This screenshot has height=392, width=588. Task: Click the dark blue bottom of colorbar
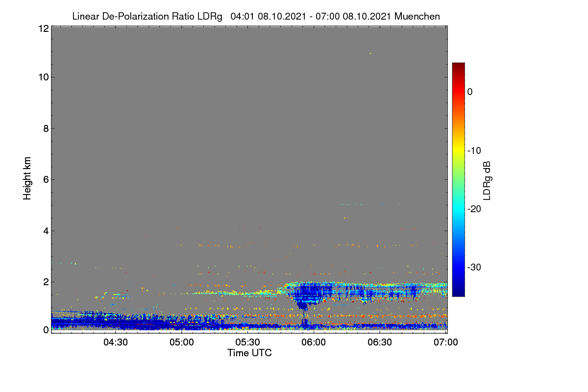point(458,293)
